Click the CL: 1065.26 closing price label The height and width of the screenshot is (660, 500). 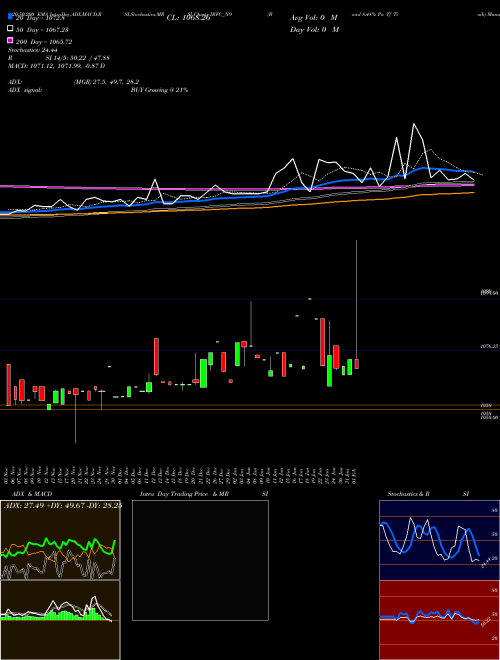click(188, 18)
